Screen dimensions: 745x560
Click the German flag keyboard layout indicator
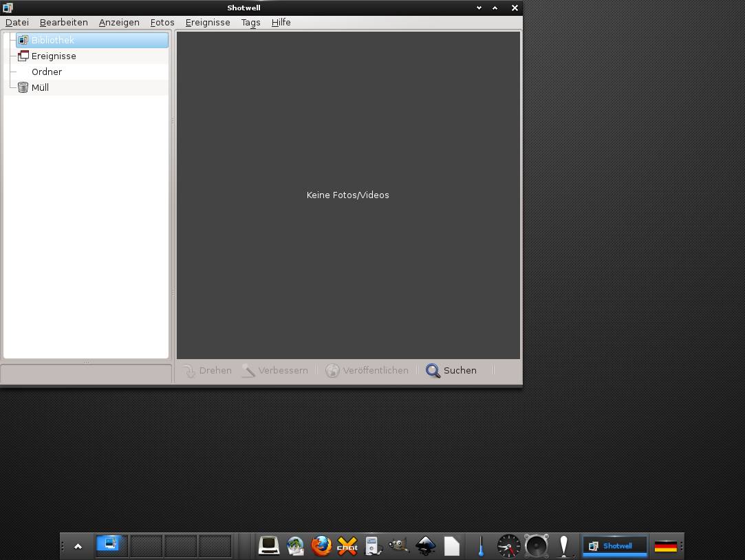665,546
